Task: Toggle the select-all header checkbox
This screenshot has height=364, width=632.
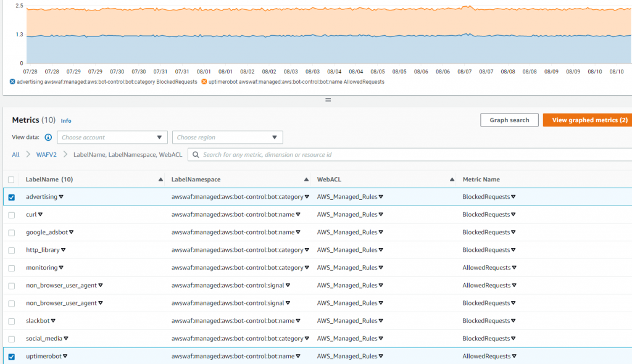Action: pos(11,180)
